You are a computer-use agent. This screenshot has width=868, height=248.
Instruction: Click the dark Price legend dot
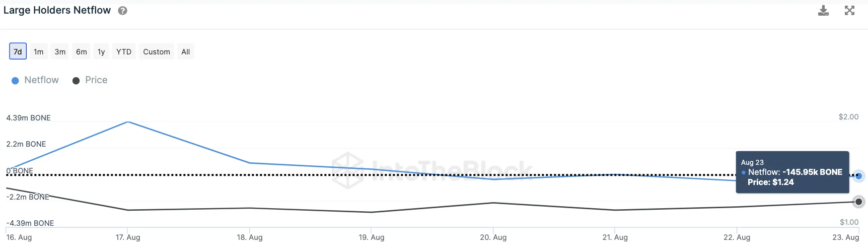point(76,81)
